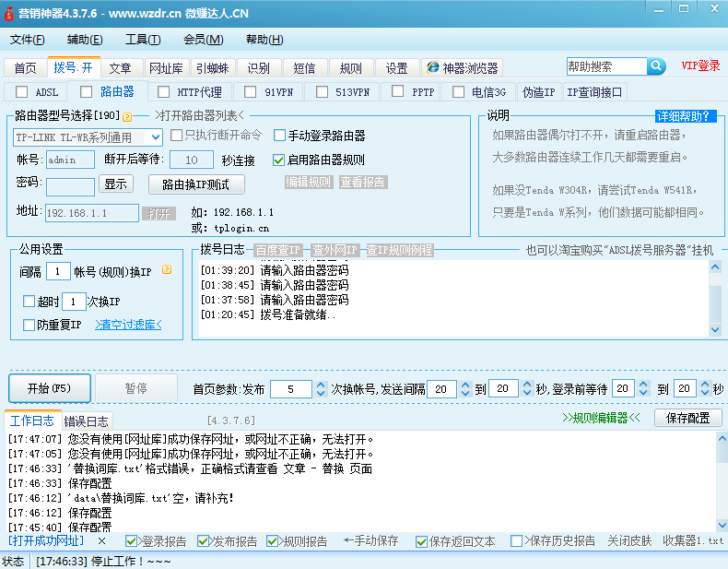This screenshot has width=728, height=569.
Task: Uncheck the 启用路由器规则 checkbox
Action: click(x=279, y=160)
